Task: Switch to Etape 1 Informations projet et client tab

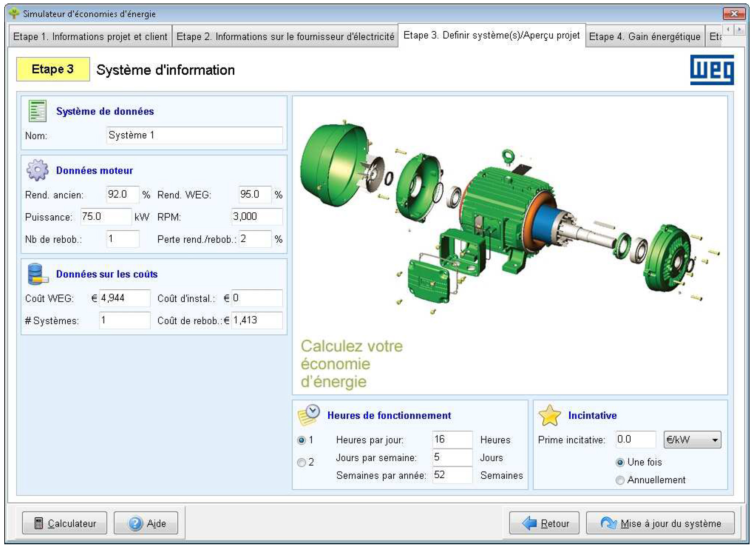Action: [x=90, y=37]
